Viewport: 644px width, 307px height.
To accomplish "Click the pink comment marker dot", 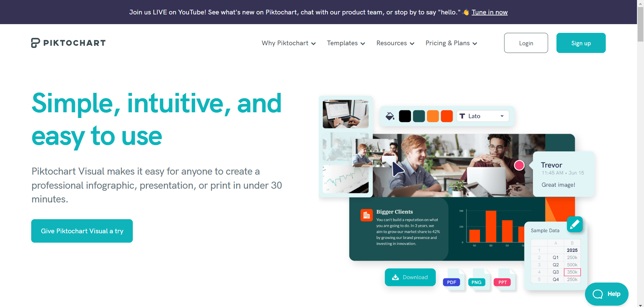I will point(519,165).
